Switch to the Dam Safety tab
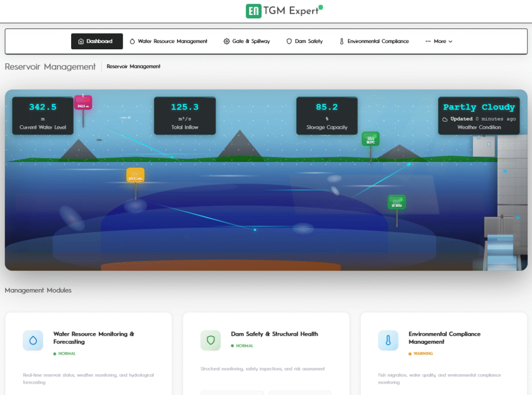The height and width of the screenshot is (395, 532). click(x=304, y=42)
